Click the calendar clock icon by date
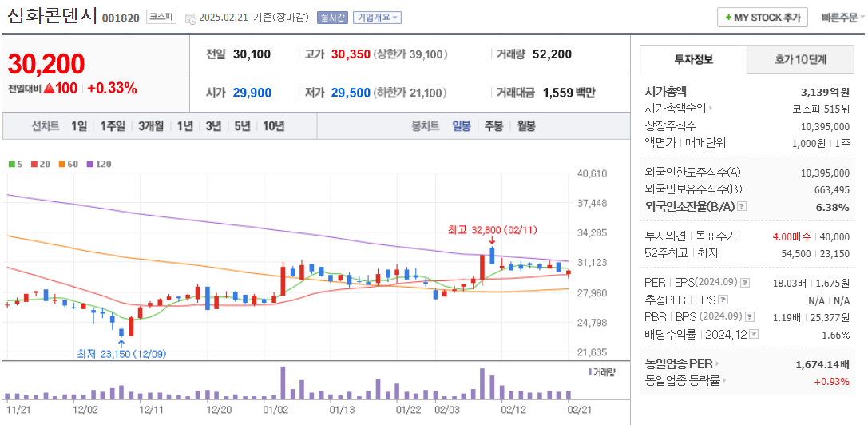Viewport: 868px width, 425px height. (x=190, y=18)
